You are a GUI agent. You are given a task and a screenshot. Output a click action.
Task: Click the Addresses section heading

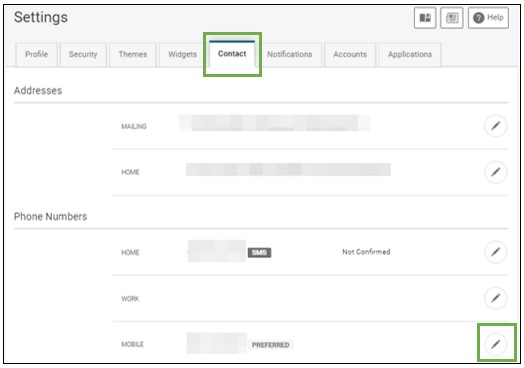38,91
